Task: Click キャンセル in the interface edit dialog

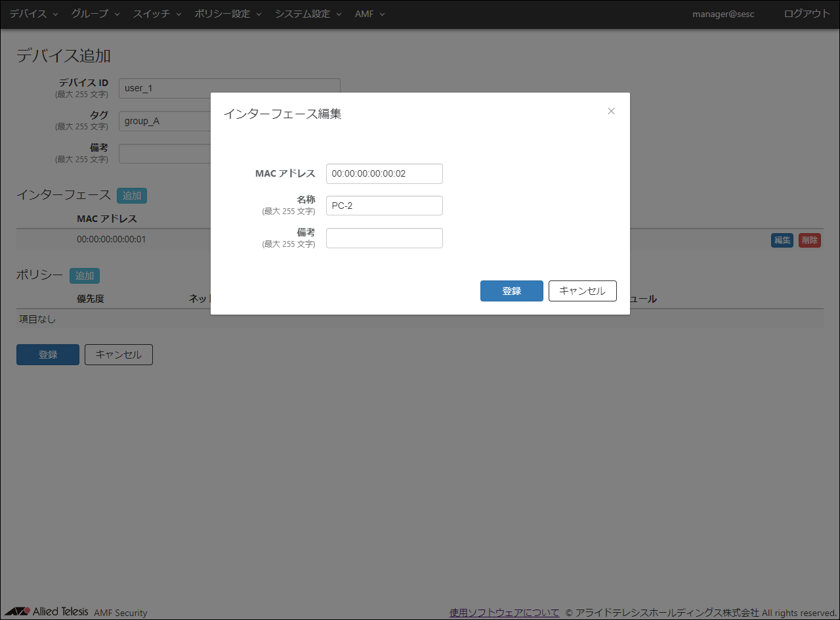Action: coord(582,291)
